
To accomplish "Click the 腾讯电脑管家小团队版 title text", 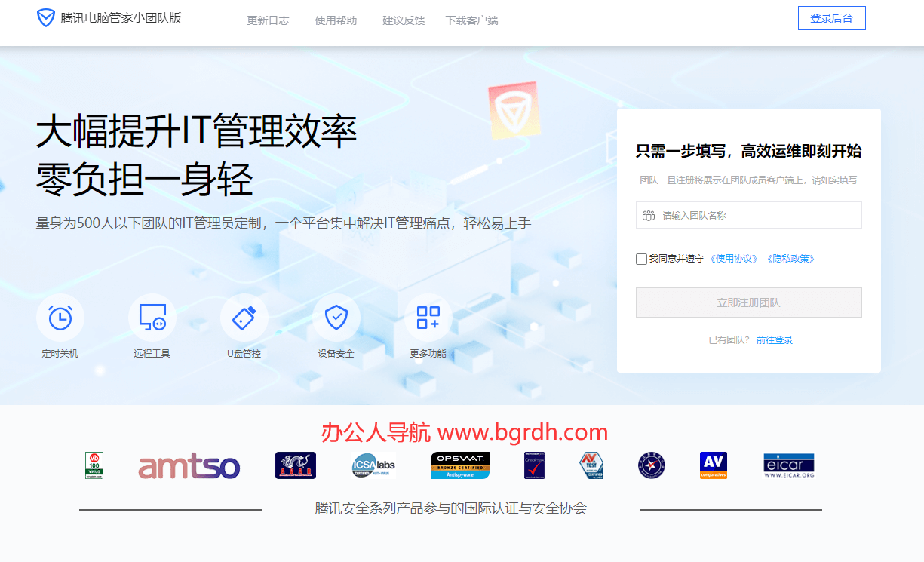I will point(121,18).
